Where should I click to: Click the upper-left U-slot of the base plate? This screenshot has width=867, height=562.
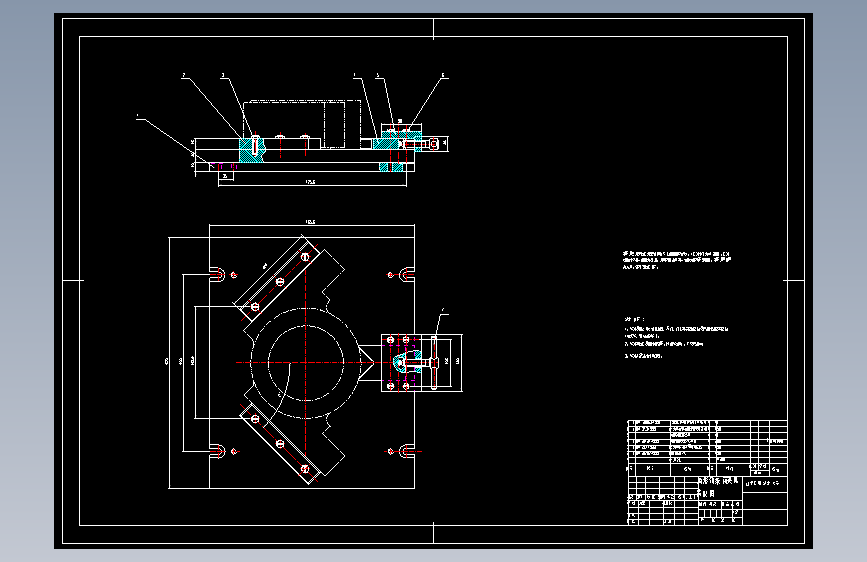[218, 274]
